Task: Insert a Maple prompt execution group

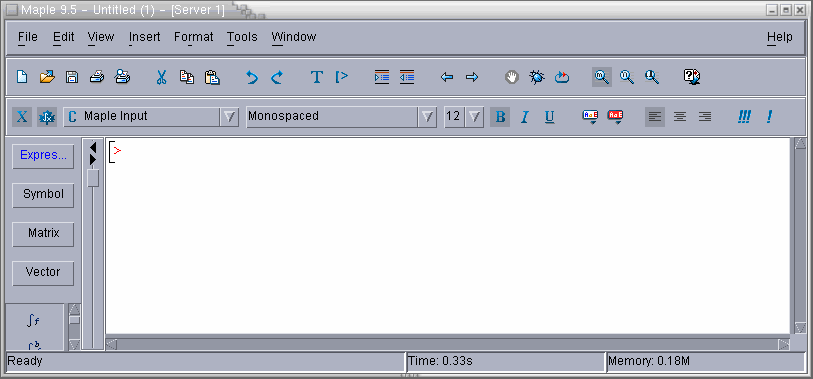Action: click(342, 77)
